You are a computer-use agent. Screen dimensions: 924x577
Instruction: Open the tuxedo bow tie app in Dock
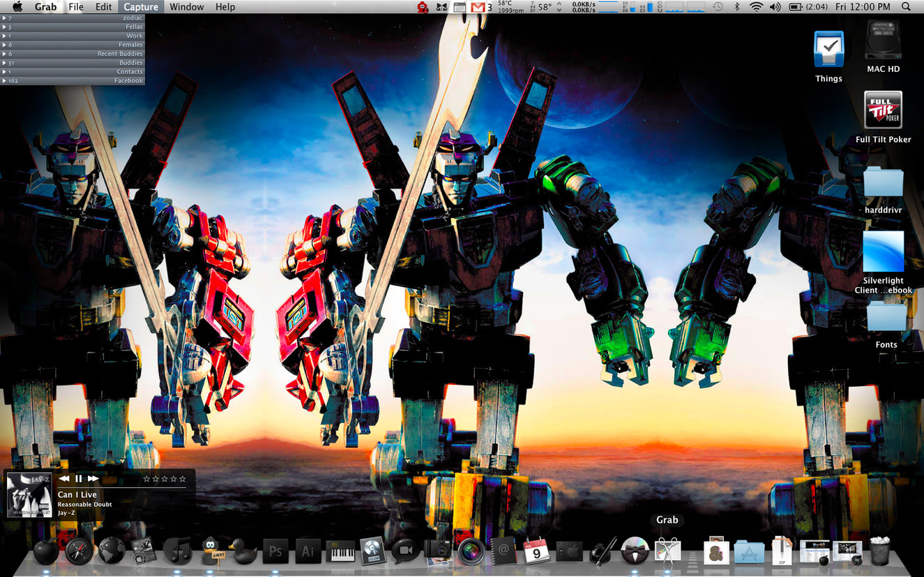[635, 551]
